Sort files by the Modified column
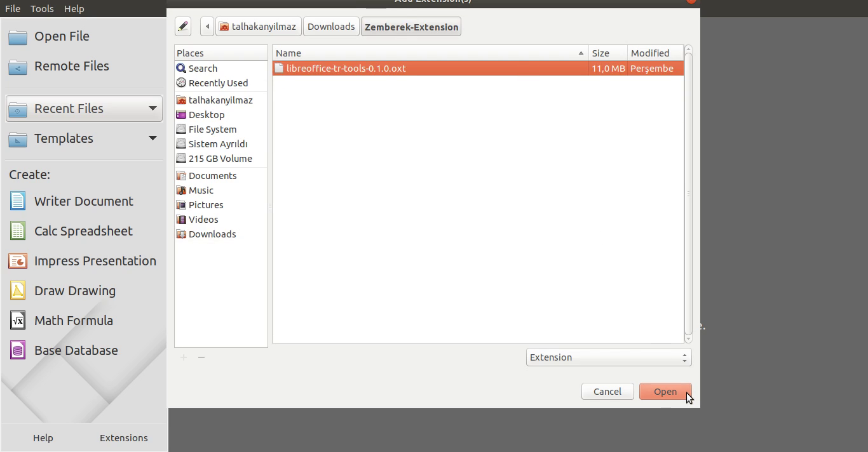The width and height of the screenshot is (868, 452). point(655,53)
